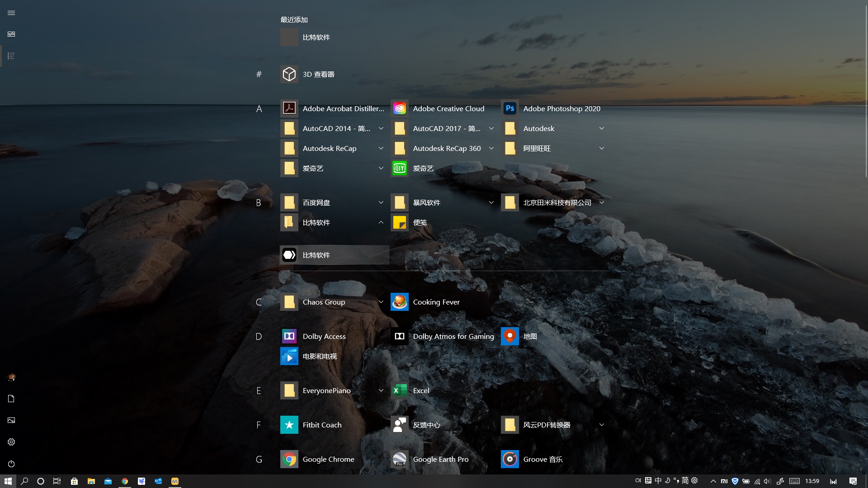Expand the Autodesk ReCap folder
Viewport: 868px width, 488px height.
click(x=381, y=148)
